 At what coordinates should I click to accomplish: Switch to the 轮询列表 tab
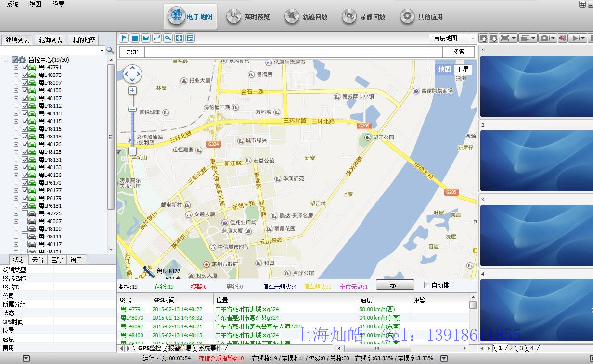(51, 40)
